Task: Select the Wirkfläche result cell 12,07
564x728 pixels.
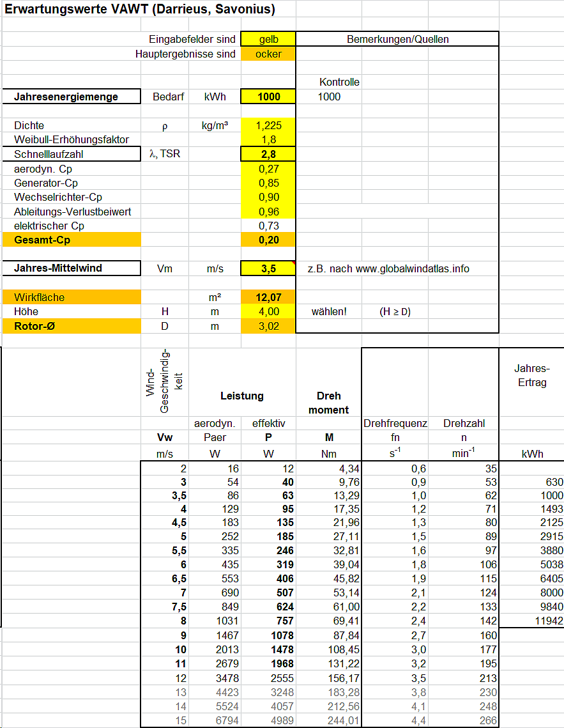Action: click(x=268, y=297)
